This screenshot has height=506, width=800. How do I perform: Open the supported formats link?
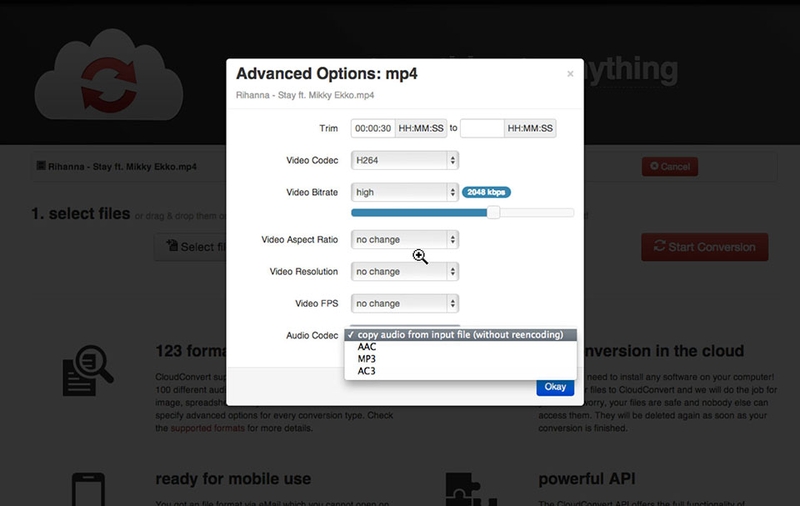pyautogui.click(x=208, y=428)
